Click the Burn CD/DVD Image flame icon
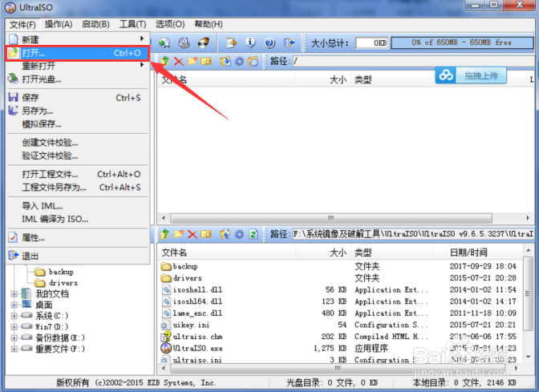Screen dimensions: 539x392 204,42
